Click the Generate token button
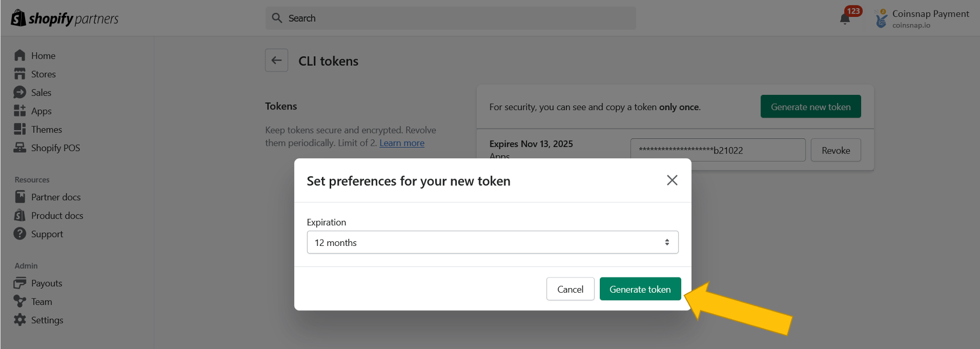 pos(640,289)
